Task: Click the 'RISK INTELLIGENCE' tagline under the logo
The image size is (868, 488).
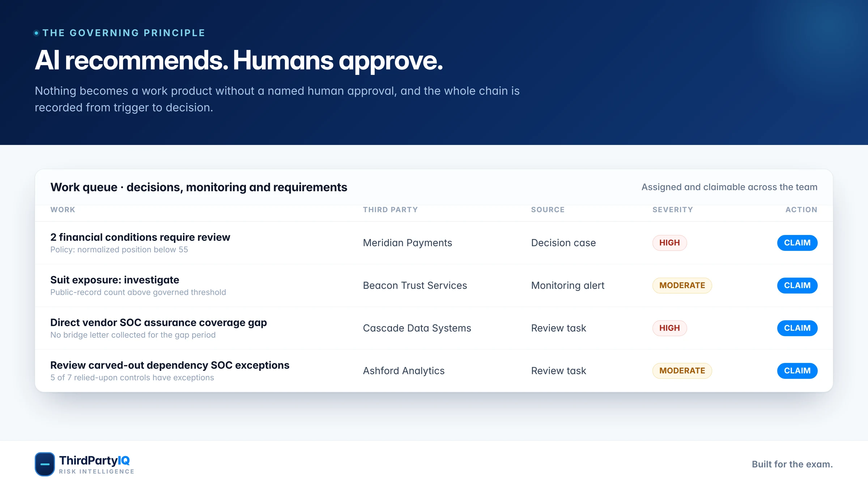Action: click(x=97, y=472)
